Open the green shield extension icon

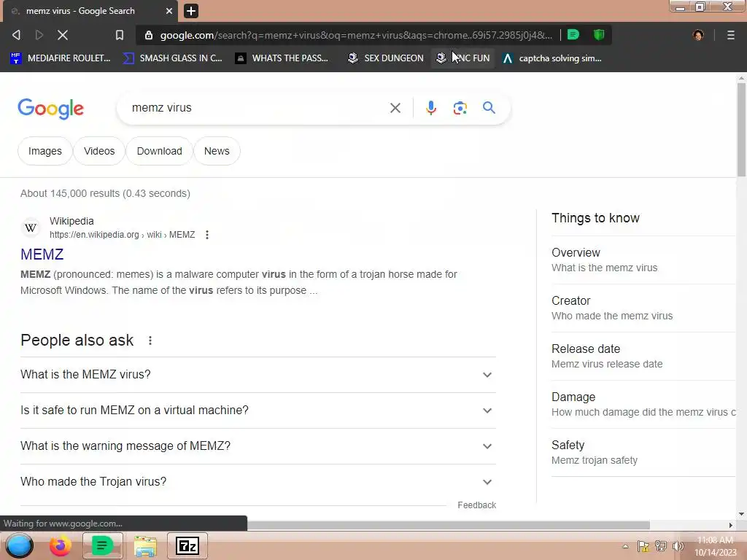[599, 34]
